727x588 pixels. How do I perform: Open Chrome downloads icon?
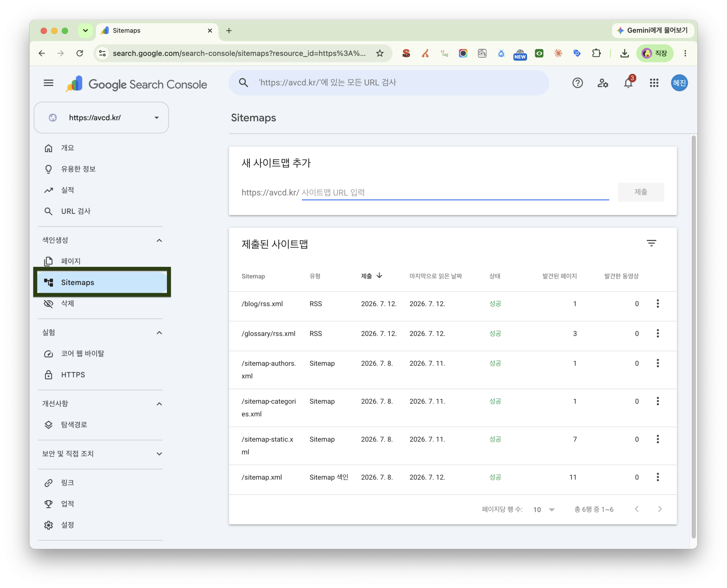624,53
